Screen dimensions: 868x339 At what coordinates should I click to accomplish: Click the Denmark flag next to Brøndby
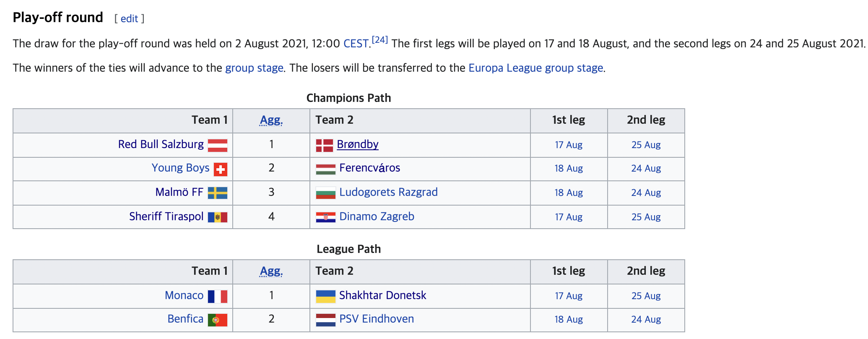pos(325,145)
